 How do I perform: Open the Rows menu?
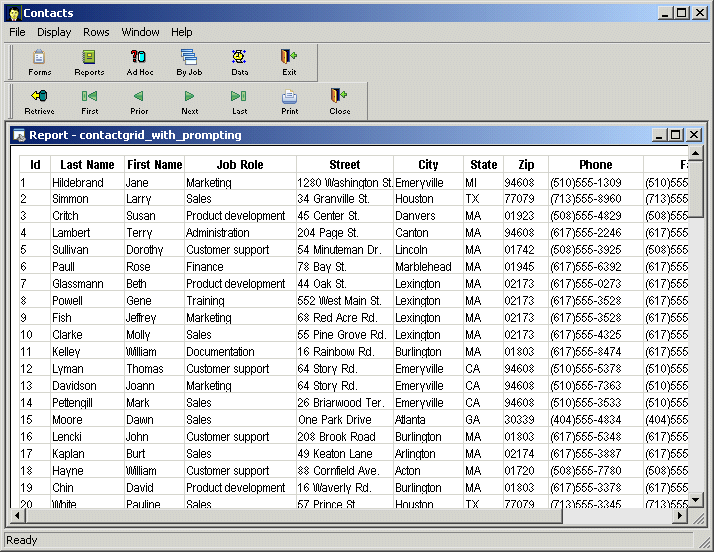(x=96, y=32)
